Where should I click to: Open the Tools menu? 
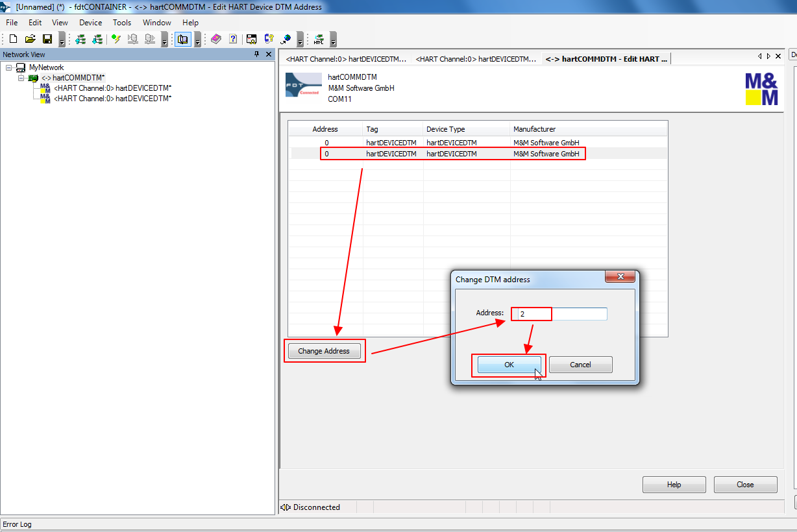click(122, 23)
